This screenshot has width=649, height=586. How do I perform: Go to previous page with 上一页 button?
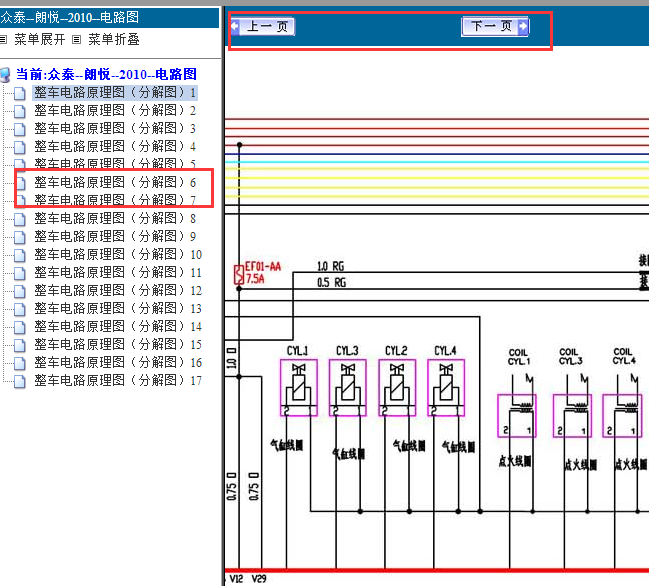[262, 26]
